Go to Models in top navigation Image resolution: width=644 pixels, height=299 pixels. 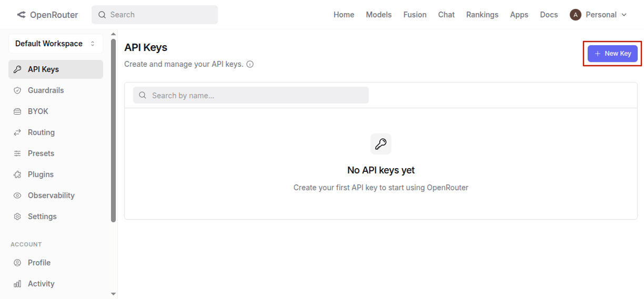click(379, 15)
